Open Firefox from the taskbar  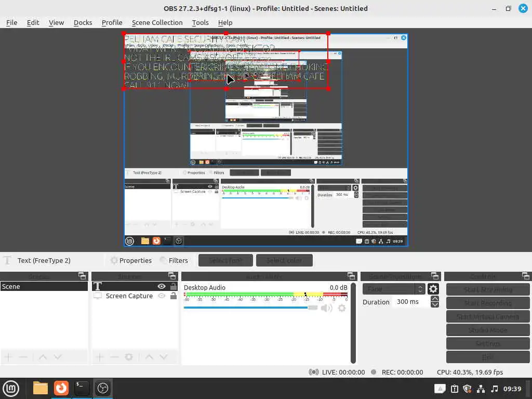[61, 389]
